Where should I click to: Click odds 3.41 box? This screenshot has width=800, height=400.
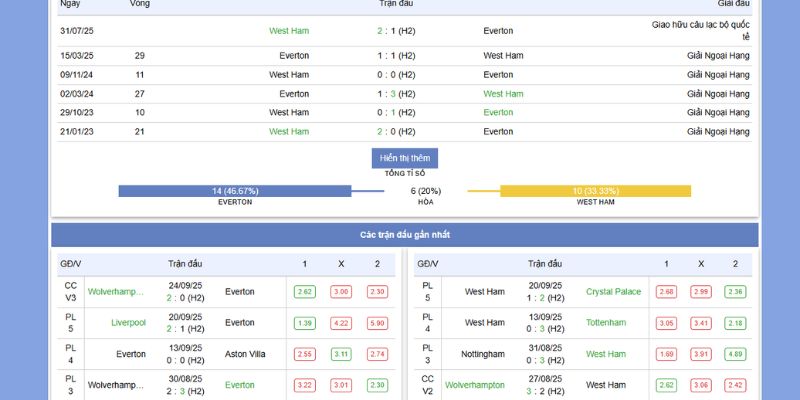(x=701, y=323)
